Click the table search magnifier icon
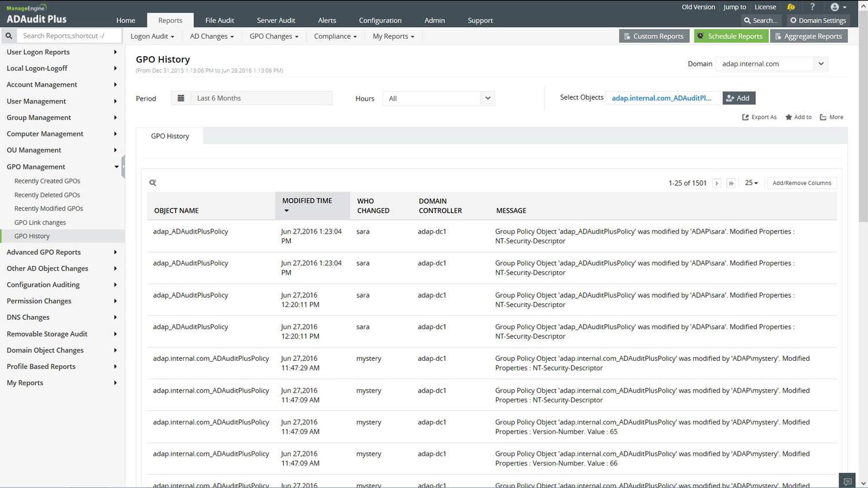The width and height of the screenshot is (868, 488). 153,183
